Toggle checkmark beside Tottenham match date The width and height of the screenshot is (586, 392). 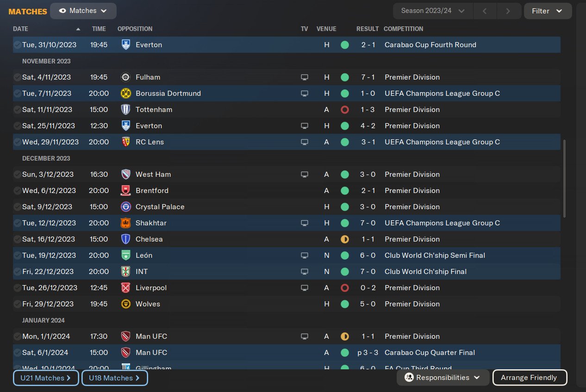pos(17,110)
